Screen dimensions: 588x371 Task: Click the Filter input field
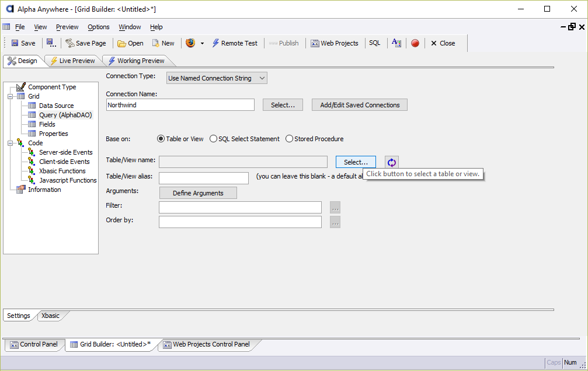(x=240, y=207)
